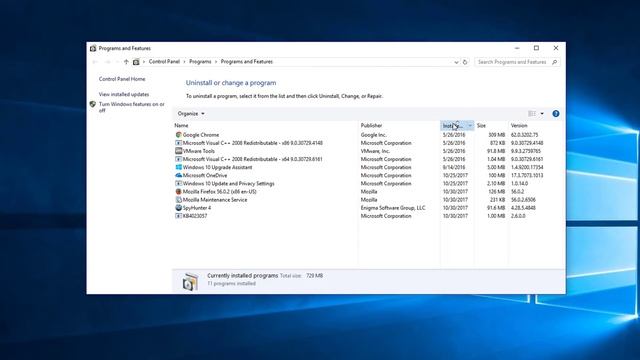The height and width of the screenshot is (360, 640).
Task: Navigate to Control Panel breadcrumb
Action: coord(164,62)
